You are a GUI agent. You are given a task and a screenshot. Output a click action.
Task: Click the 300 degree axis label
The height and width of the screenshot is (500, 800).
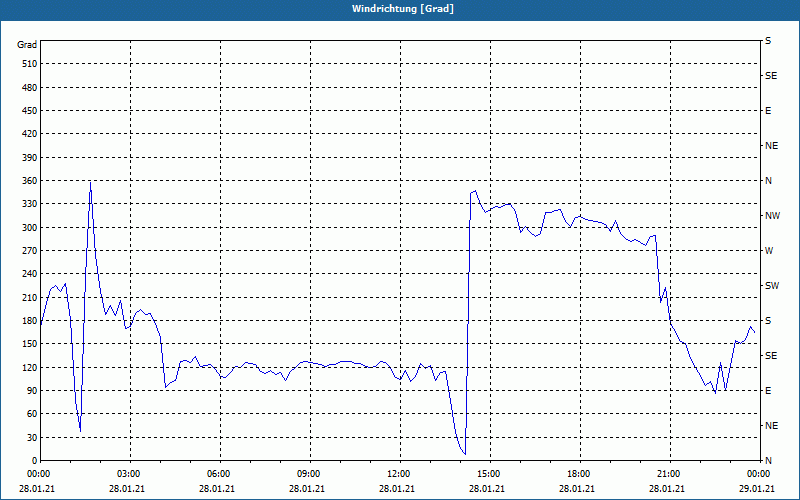point(30,228)
